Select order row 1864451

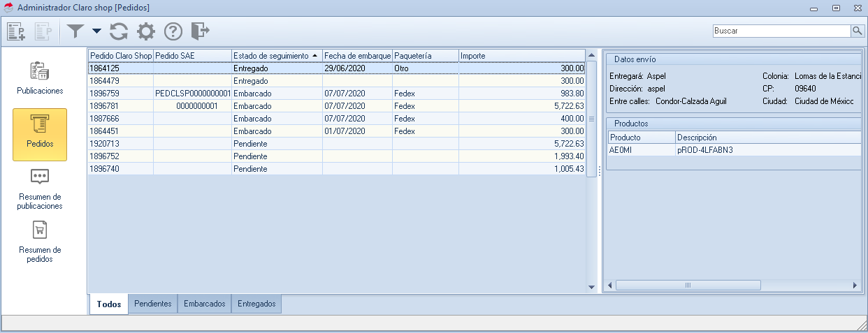[x=336, y=131]
